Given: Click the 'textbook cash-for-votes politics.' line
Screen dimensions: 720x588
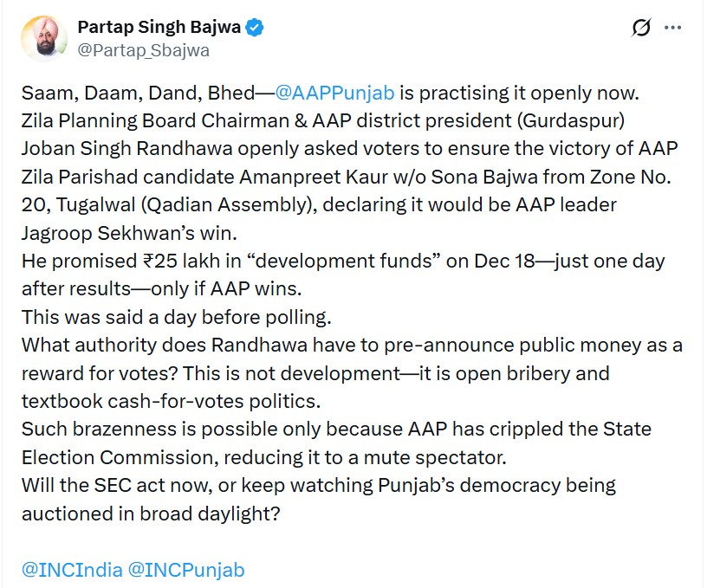Looking at the screenshot, I should pos(171,401).
